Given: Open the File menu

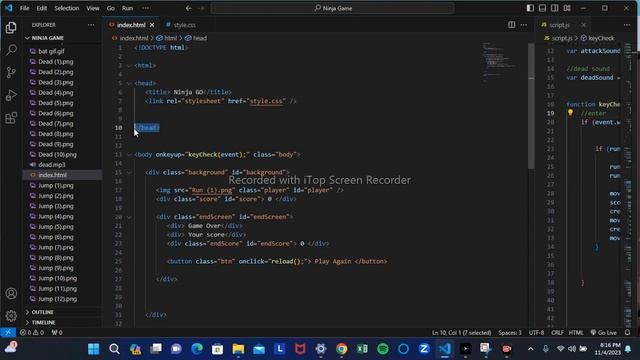Looking at the screenshot, I should coord(24,8).
